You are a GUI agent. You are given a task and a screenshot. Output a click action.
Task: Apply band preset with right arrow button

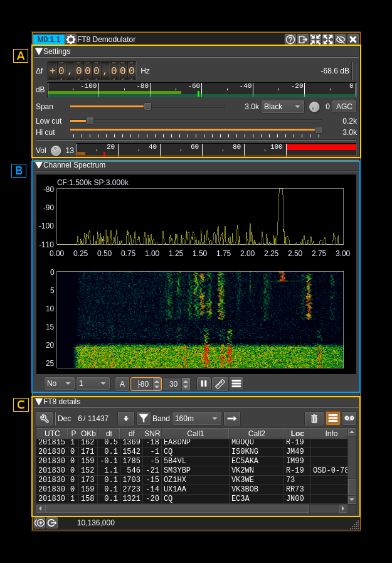(232, 418)
